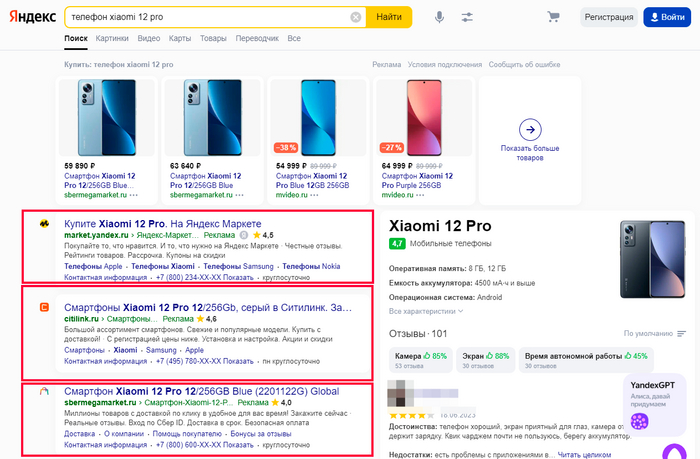Image resolution: width=700 pixels, height=459 pixels.
Task: Open the sort icon next to По умолчанию
Action: point(681,334)
